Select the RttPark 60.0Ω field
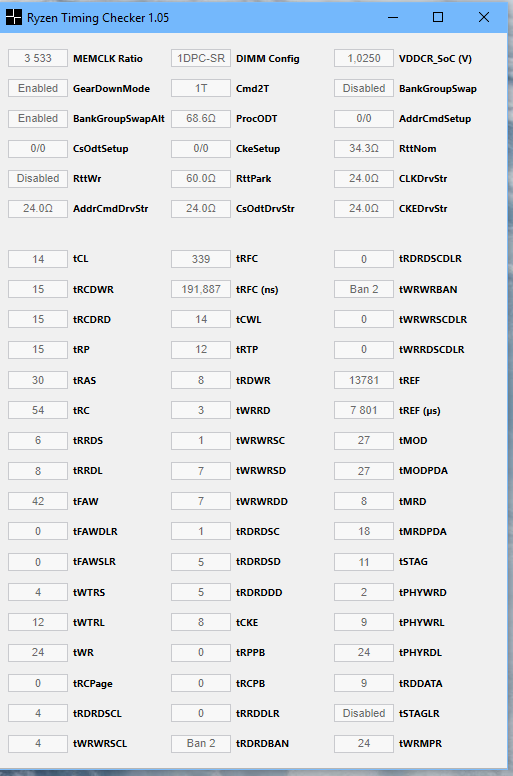 pos(201,178)
